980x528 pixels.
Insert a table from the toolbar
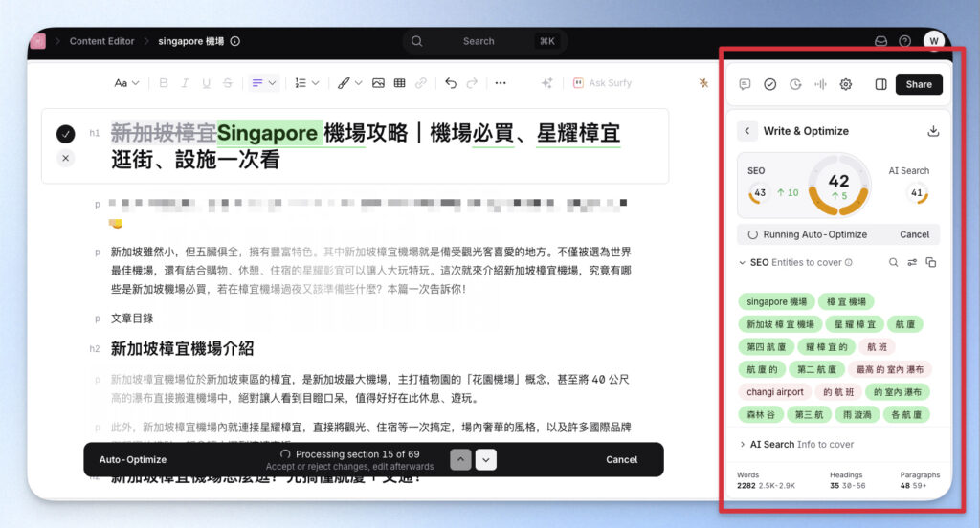click(399, 83)
